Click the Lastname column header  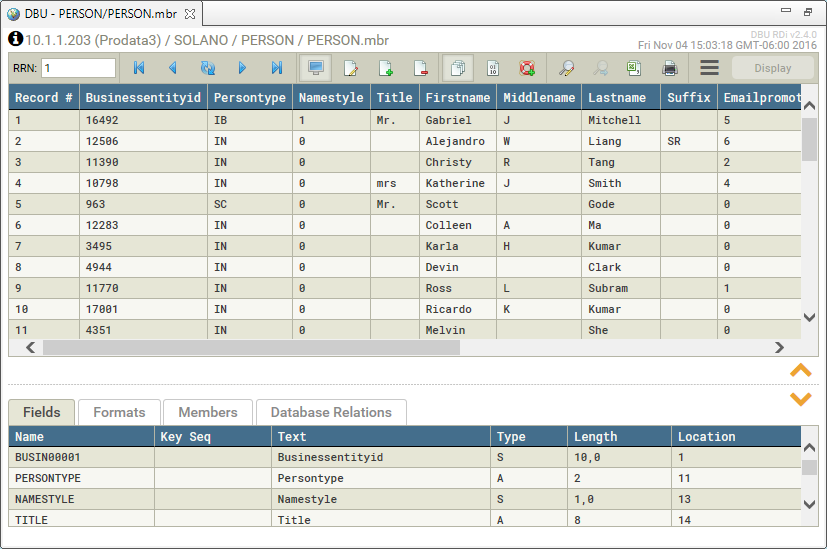pyautogui.click(x=621, y=98)
